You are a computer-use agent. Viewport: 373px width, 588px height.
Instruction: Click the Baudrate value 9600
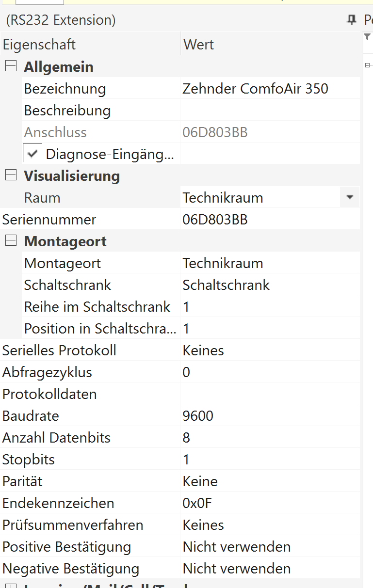198,416
